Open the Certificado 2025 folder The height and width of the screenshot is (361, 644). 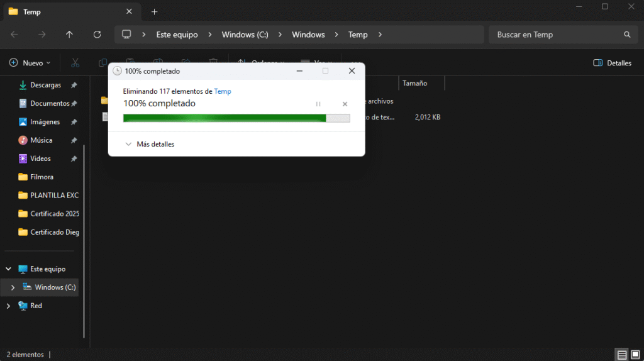tap(48, 214)
